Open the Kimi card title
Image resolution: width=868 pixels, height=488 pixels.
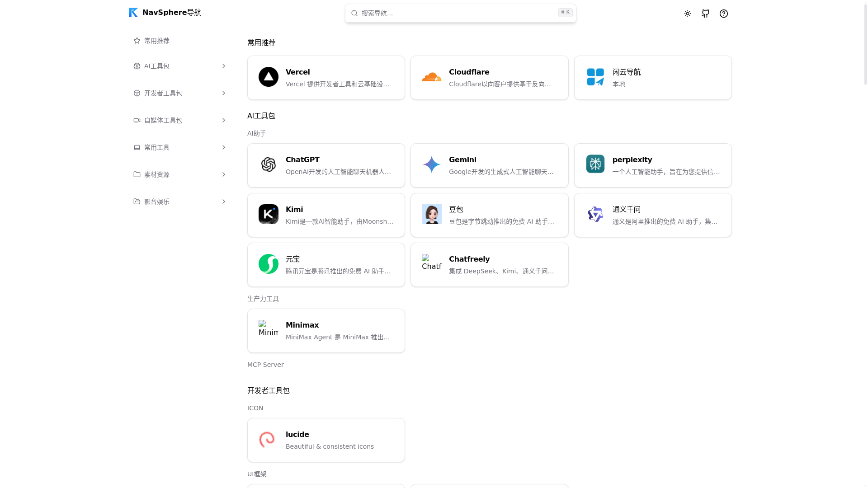(294, 209)
